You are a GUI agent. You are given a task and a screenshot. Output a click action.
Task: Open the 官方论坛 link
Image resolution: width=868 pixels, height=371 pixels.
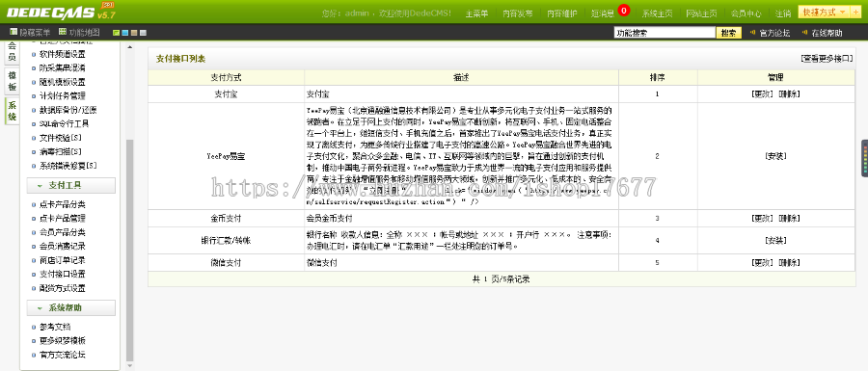click(775, 33)
